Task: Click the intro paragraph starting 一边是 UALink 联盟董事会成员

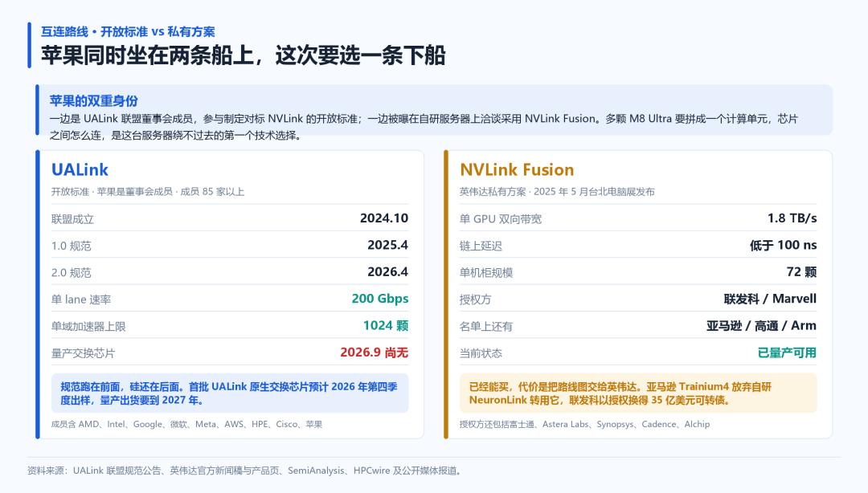Action: pos(424,127)
